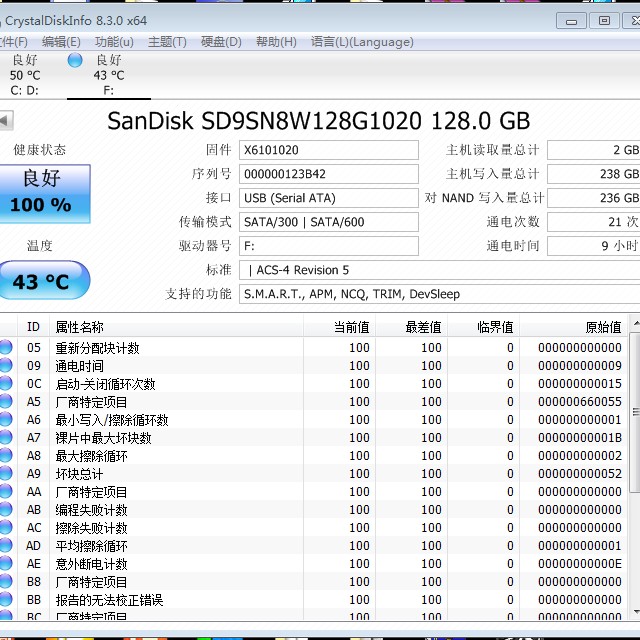Click the 当前值 column header
Screen dimensions: 640x640
pos(339,327)
